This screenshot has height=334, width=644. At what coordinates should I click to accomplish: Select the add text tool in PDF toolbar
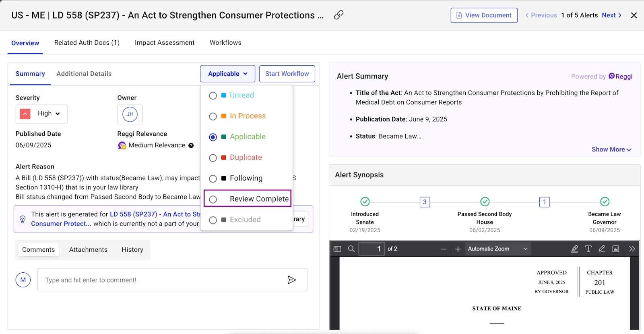588,249
